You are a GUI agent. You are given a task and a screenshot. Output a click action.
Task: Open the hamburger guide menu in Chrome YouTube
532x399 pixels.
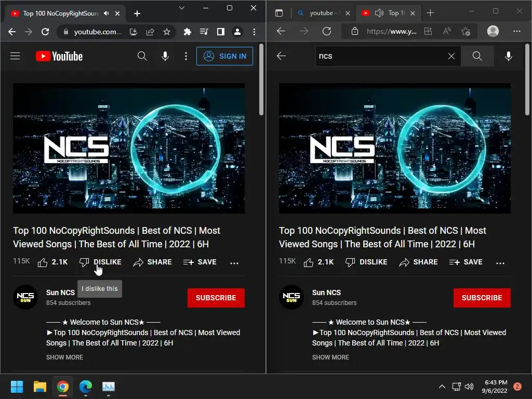click(15, 56)
